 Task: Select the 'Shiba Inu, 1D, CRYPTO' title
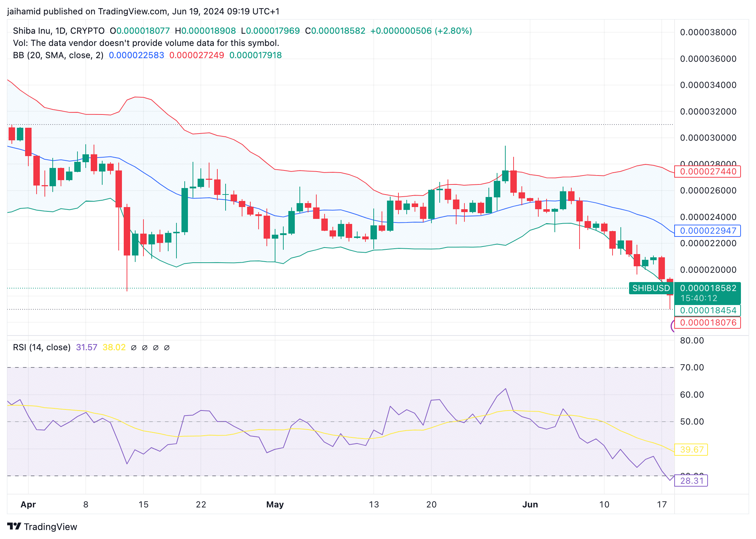tap(59, 31)
